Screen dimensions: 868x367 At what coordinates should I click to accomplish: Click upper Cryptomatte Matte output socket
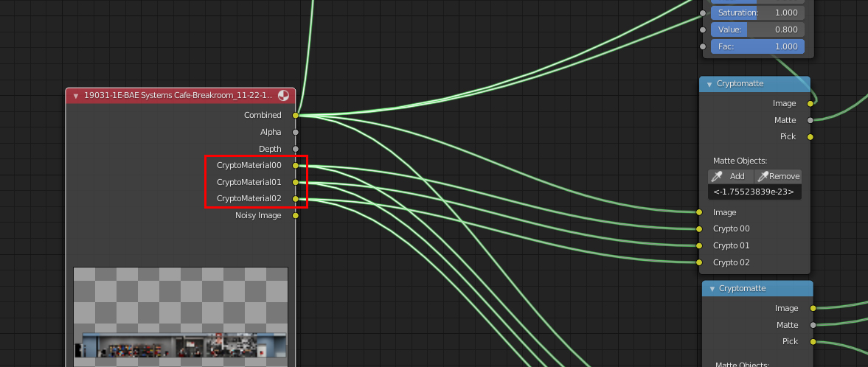810,120
